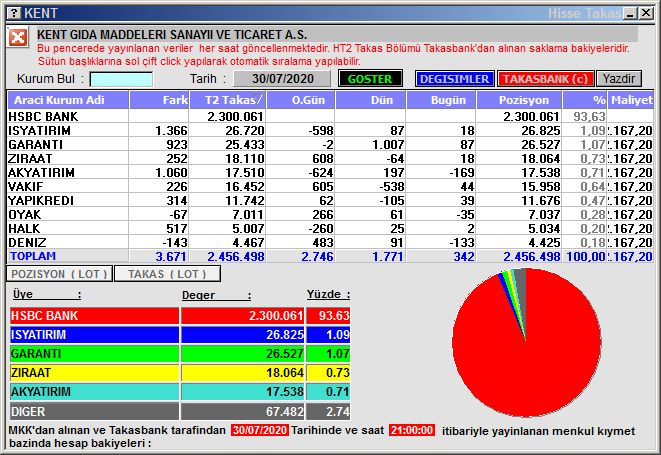Select the VAKIF row in table
The image size is (661, 455).
point(330,186)
